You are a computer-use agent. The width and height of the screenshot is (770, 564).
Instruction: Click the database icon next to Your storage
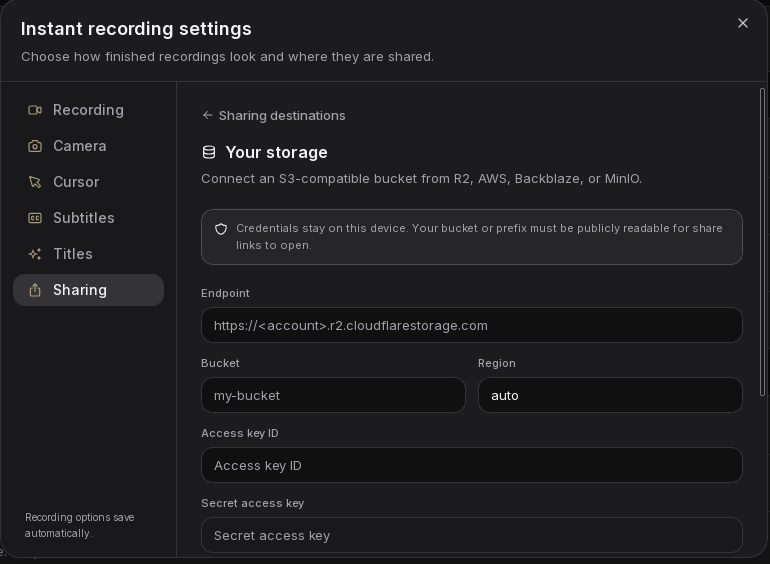coord(209,152)
